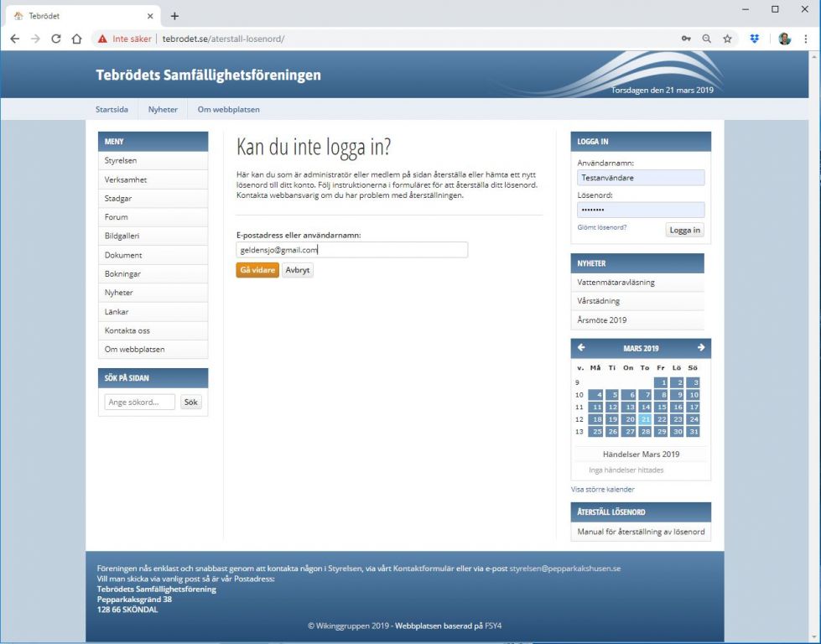Open a new browser tab
Screen dimensions: 821x644
coord(174,16)
